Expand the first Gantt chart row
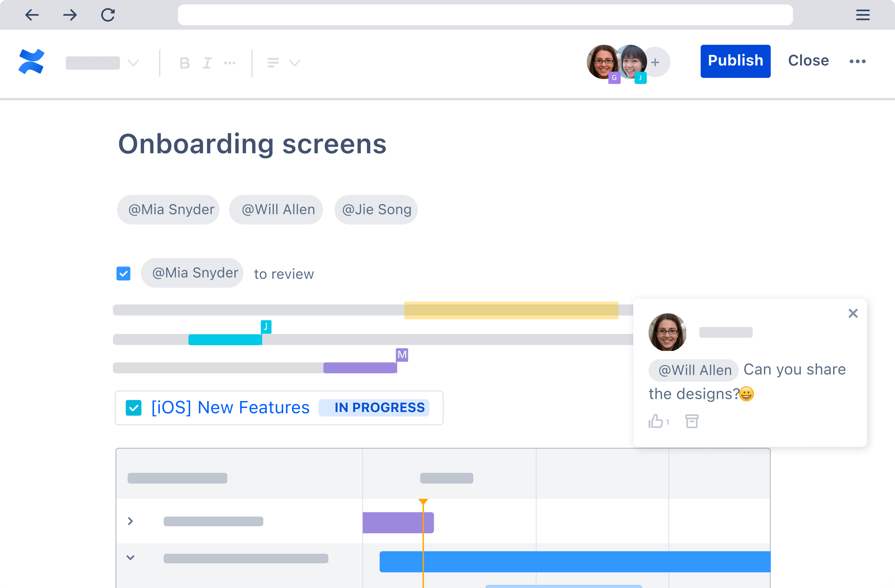Image resolution: width=895 pixels, height=588 pixels. point(130,521)
